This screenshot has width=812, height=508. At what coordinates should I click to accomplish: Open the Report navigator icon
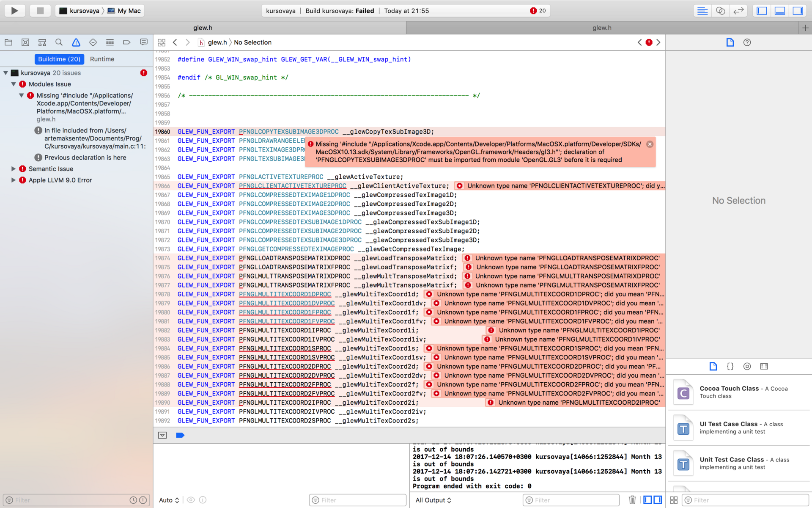pyautogui.click(x=144, y=42)
